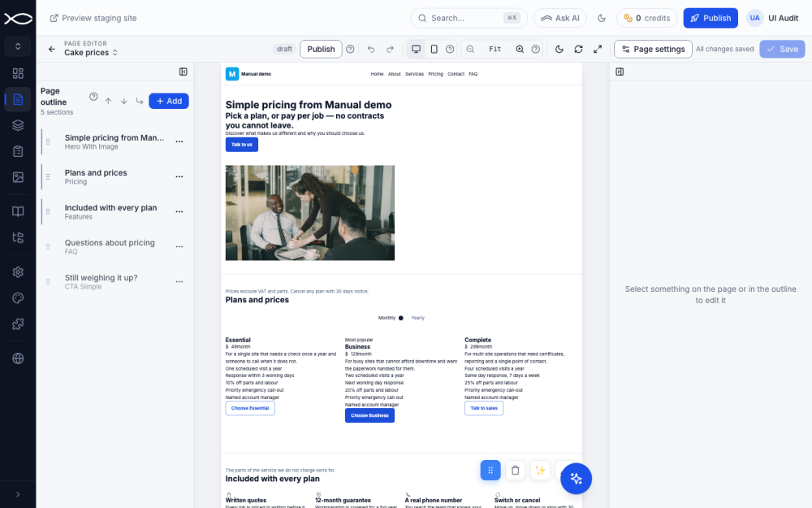Open the Ask AI assistant
Screen dimensions: 812x508
(559, 18)
